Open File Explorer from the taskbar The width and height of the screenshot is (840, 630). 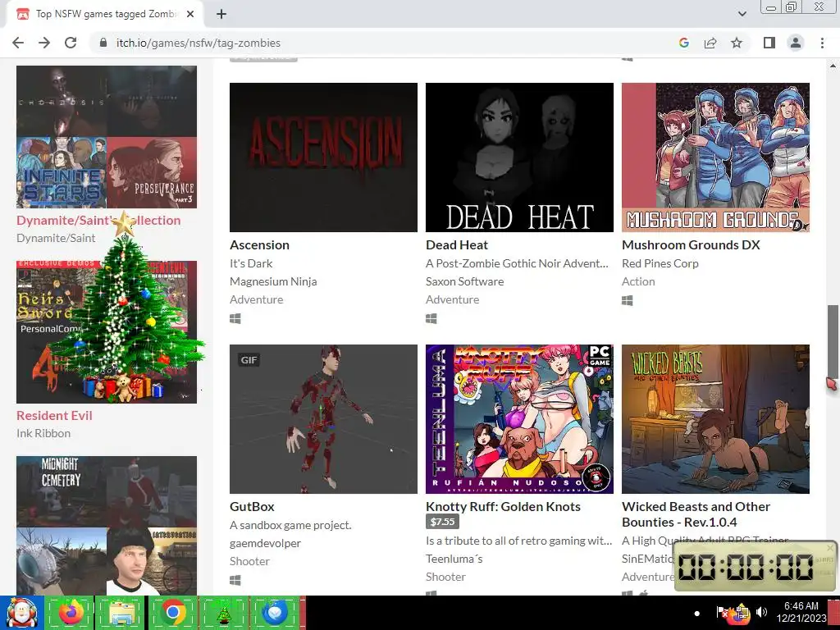(121, 613)
